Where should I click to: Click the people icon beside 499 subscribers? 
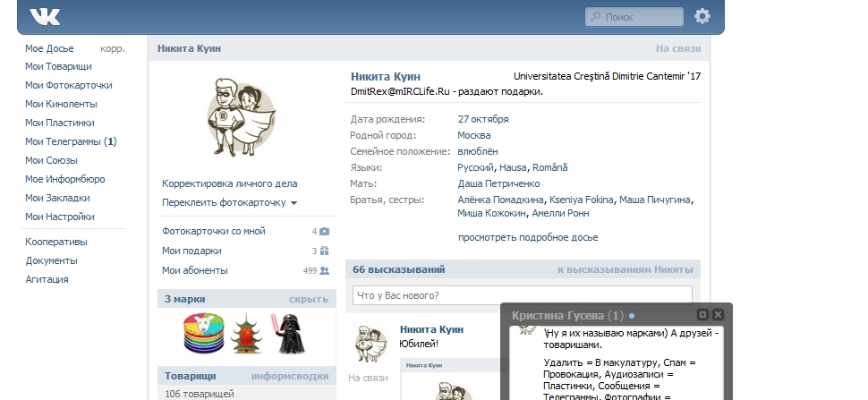325,270
